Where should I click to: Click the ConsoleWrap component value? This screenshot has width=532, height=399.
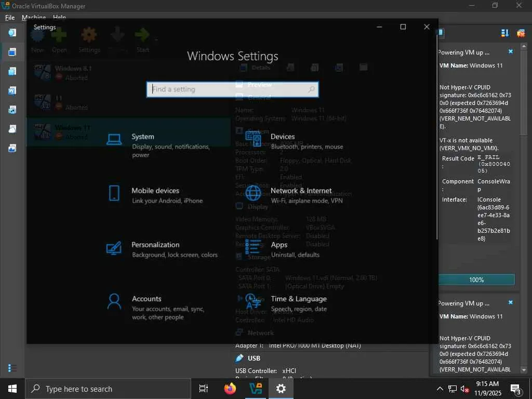pyautogui.click(x=494, y=185)
